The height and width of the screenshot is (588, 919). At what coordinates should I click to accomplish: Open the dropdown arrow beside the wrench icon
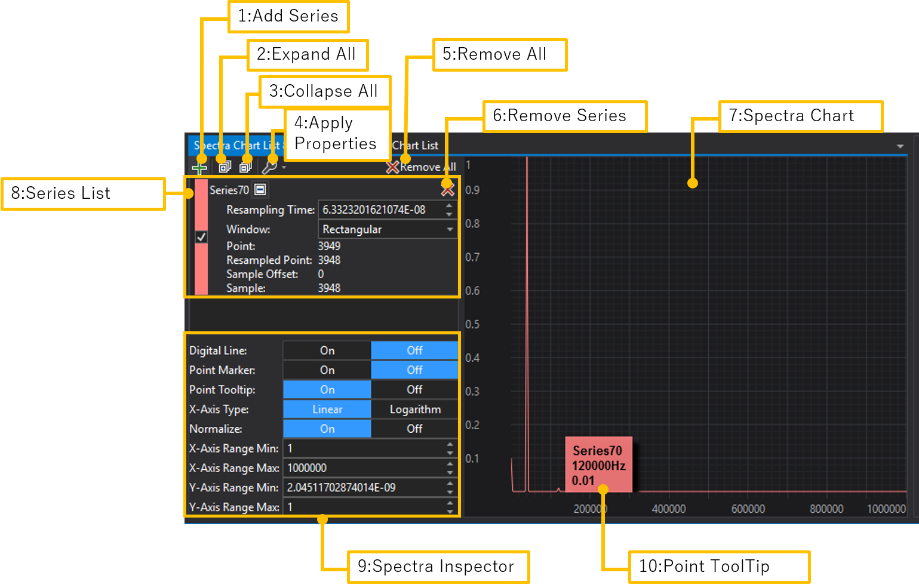click(284, 168)
